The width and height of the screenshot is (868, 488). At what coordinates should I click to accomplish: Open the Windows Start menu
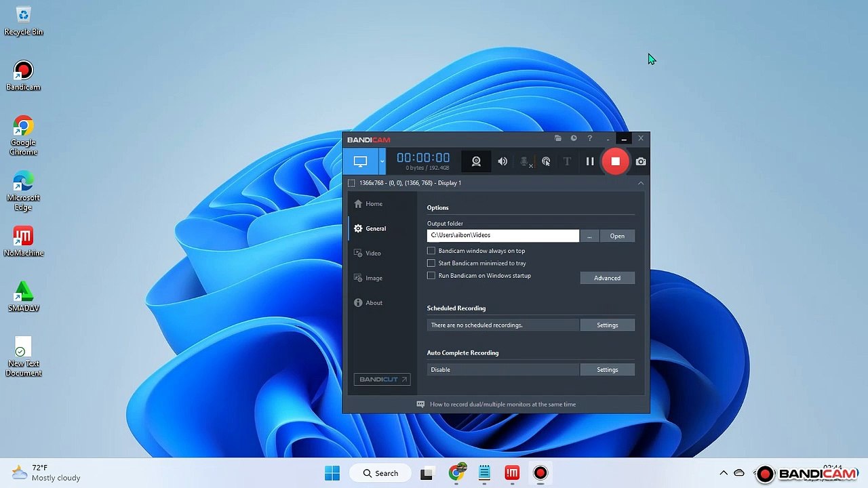[x=332, y=473]
